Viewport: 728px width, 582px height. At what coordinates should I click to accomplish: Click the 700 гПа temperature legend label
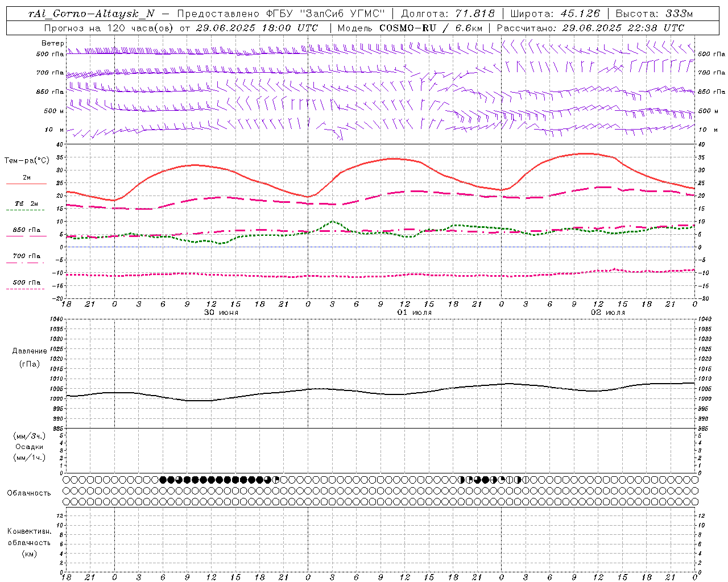[27, 256]
